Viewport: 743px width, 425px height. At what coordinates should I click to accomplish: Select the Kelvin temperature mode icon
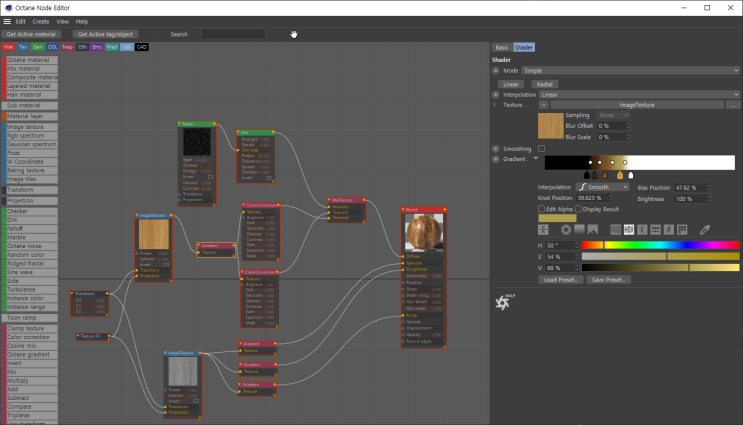click(x=642, y=230)
